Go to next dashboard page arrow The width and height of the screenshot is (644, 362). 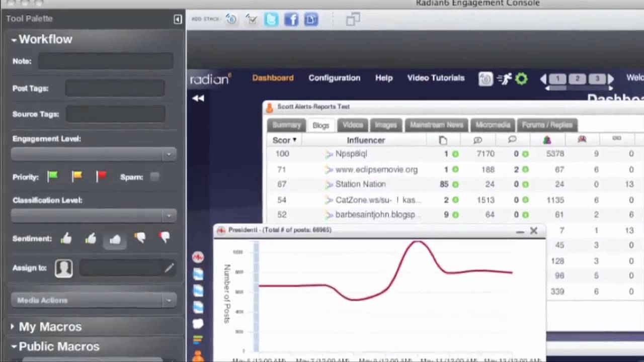click(x=610, y=79)
